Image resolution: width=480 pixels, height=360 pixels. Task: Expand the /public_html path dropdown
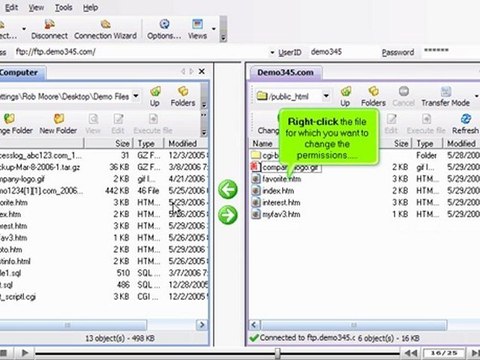click(326, 96)
